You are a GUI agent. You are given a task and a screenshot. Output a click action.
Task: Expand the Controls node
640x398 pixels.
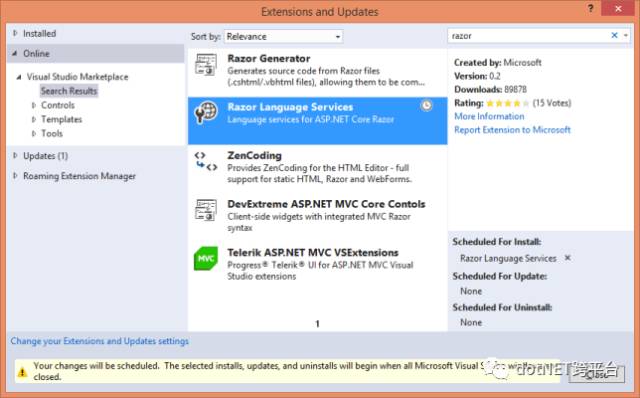(x=34, y=105)
